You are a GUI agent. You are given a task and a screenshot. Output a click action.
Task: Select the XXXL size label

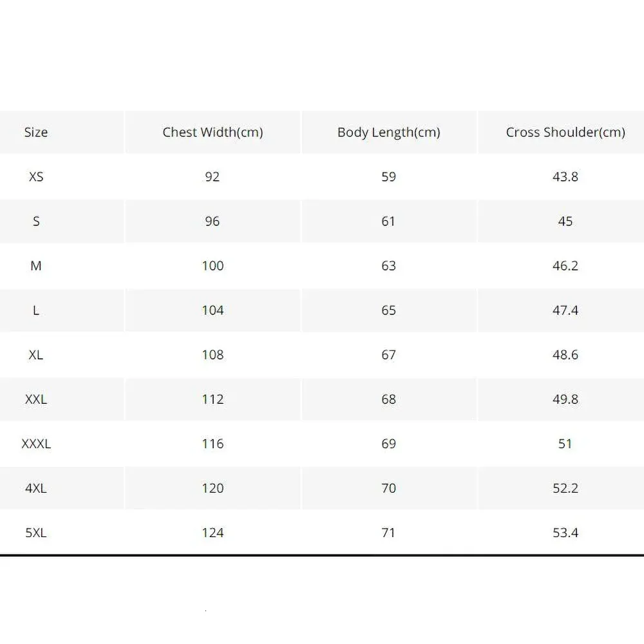click(x=36, y=444)
